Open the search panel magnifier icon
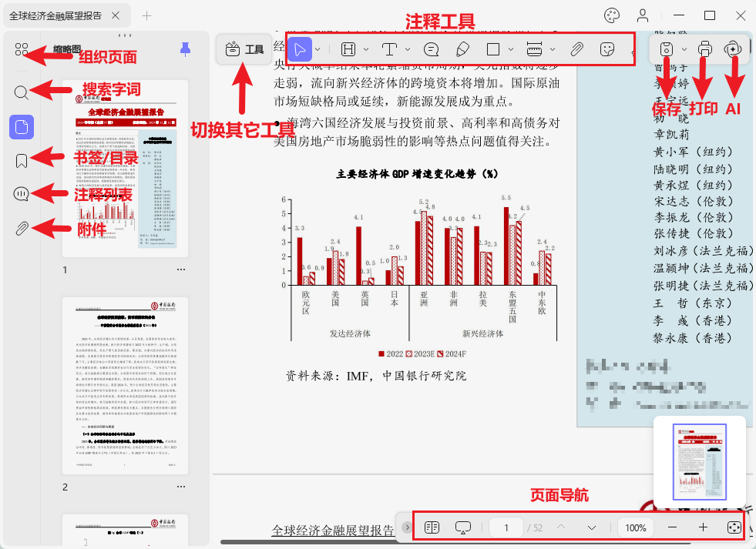The height and width of the screenshot is (549, 756). (x=22, y=92)
